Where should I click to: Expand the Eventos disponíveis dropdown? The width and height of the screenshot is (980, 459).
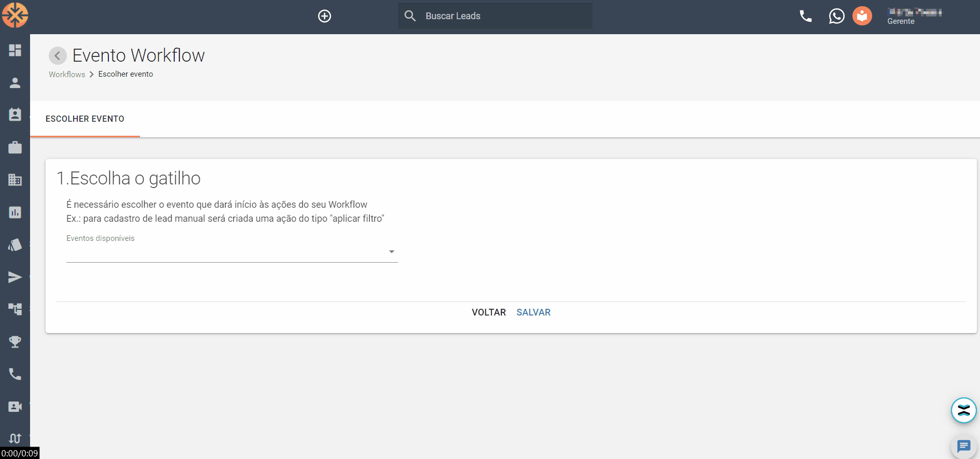tap(232, 252)
